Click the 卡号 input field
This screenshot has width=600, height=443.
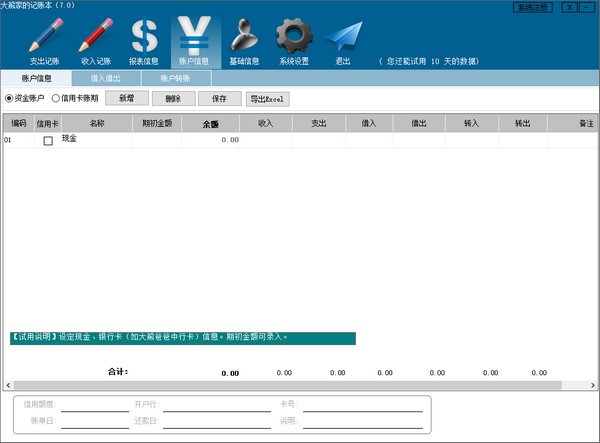tap(363, 406)
